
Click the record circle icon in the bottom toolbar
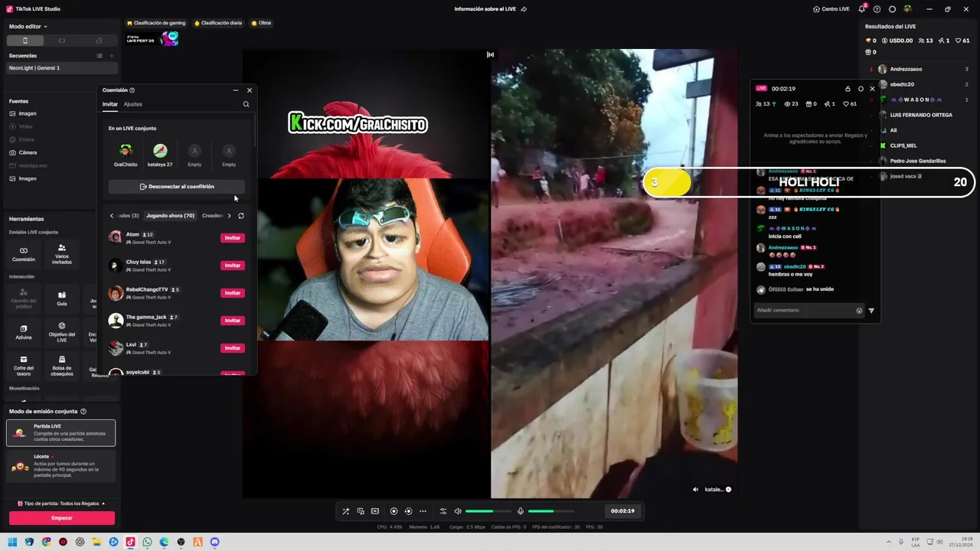click(x=394, y=511)
